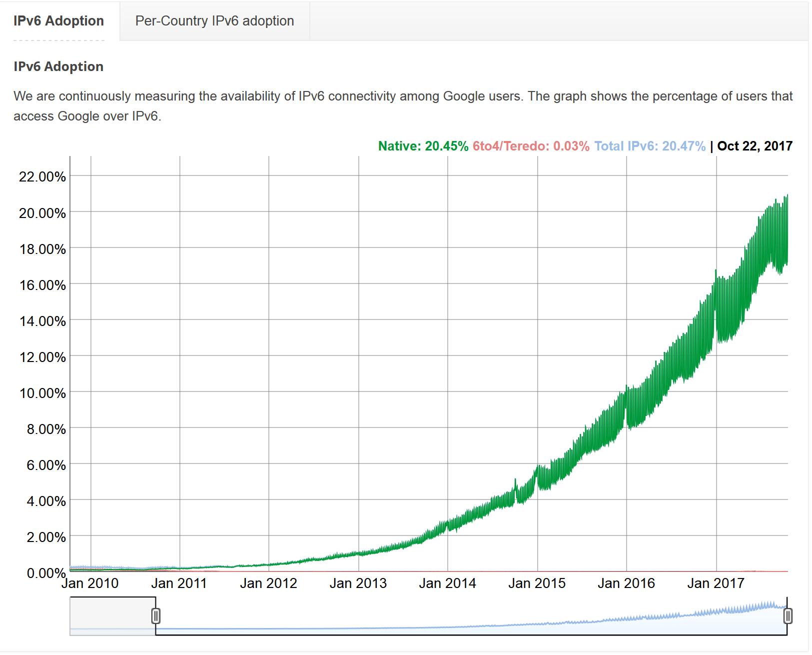Click the 18.00% y-axis label

(42, 249)
